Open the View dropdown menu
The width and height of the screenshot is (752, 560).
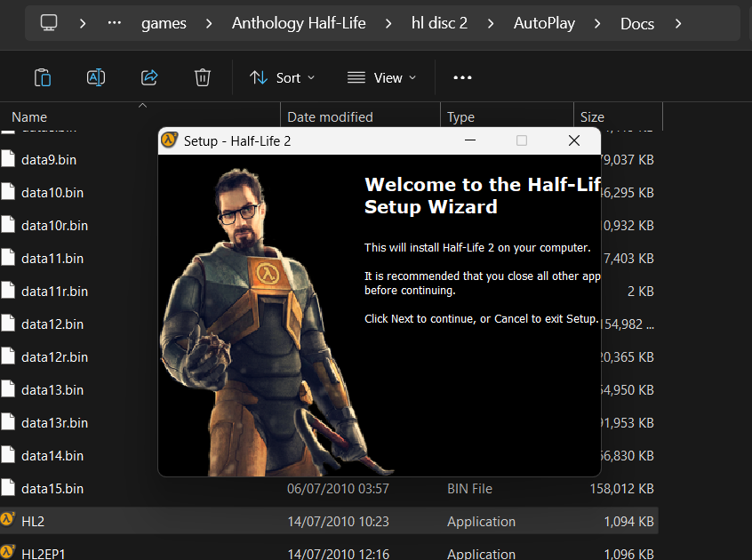[x=381, y=77]
